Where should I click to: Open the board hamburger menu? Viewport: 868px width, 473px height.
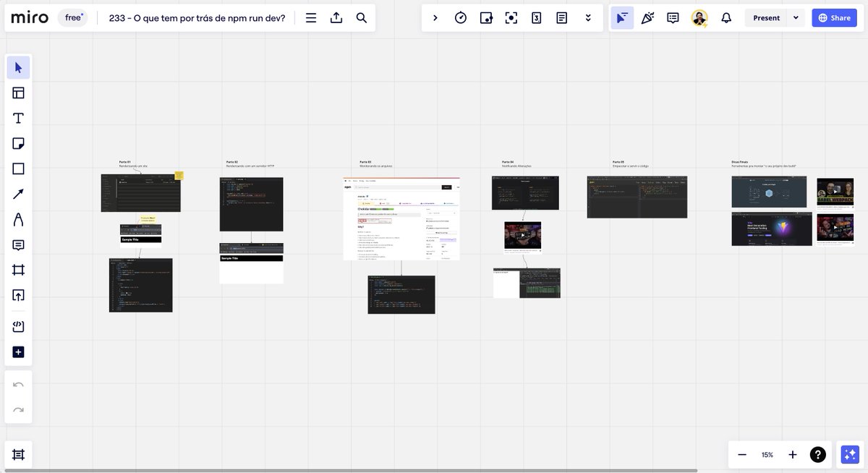[x=310, y=17]
